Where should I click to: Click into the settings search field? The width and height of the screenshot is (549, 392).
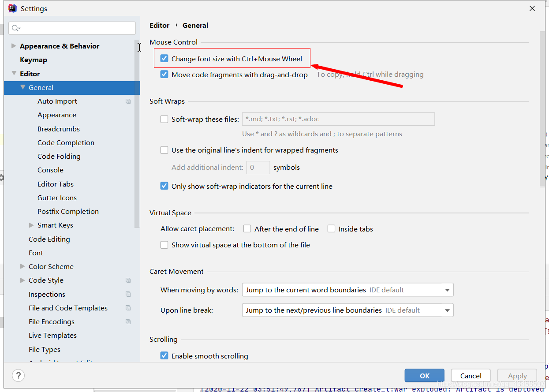[x=72, y=28]
